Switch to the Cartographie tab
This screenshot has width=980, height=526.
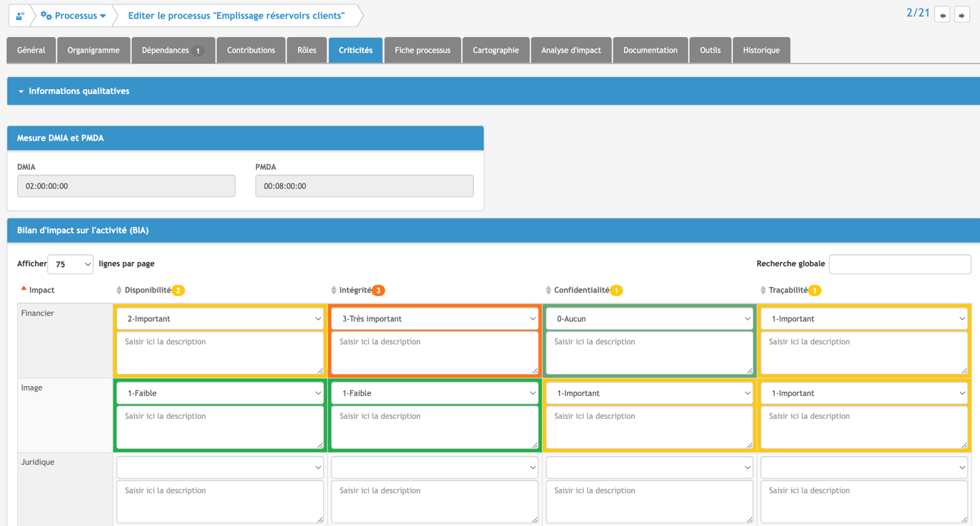496,50
